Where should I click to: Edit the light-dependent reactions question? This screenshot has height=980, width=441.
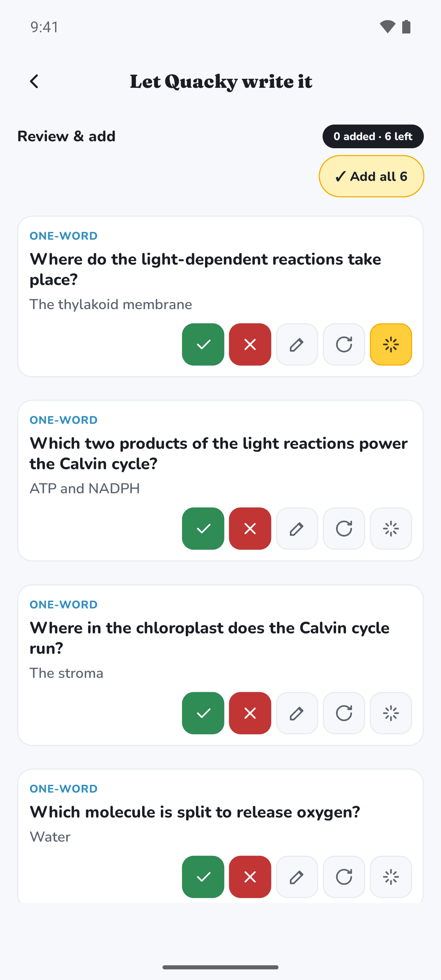point(297,345)
